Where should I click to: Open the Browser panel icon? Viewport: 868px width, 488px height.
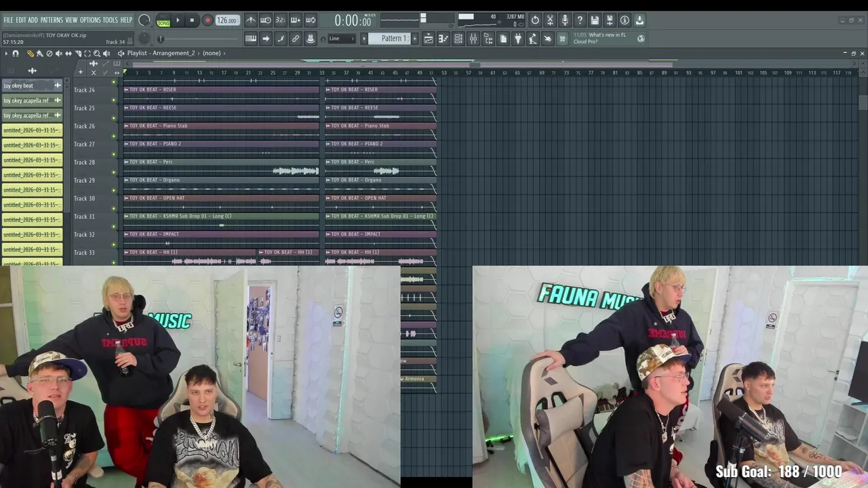tap(488, 39)
